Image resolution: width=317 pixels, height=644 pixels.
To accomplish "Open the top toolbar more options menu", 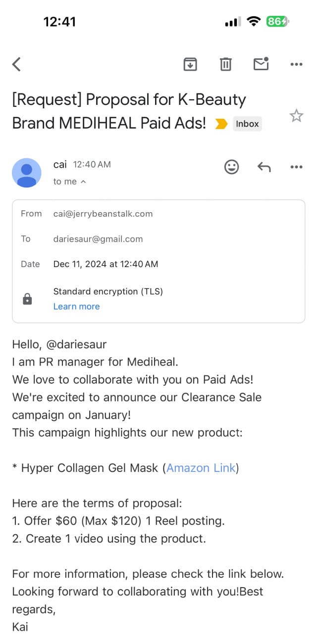I will (296, 64).
